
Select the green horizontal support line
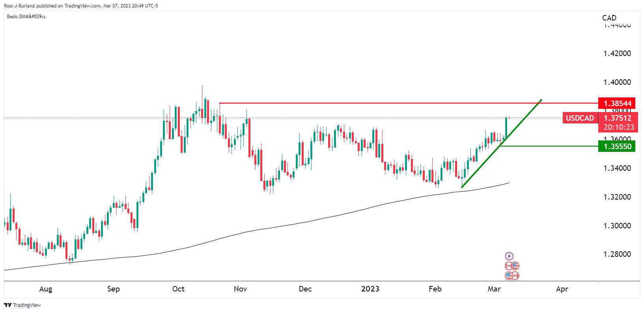point(548,146)
